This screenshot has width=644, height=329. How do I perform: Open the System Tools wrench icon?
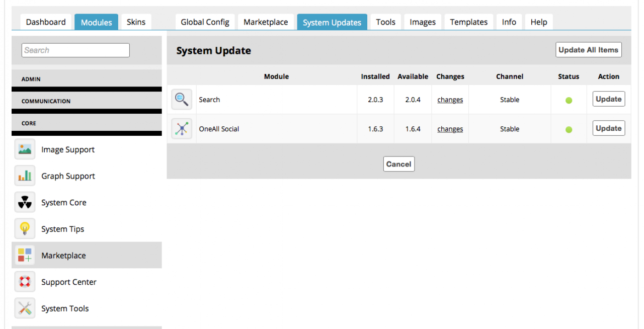point(25,308)
